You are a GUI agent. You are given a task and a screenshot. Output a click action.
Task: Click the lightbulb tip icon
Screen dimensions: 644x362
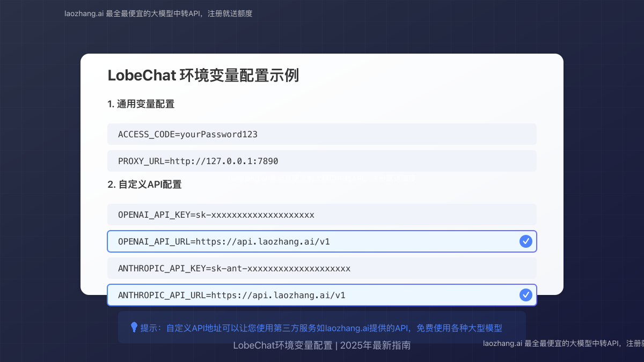click(134, 327)
